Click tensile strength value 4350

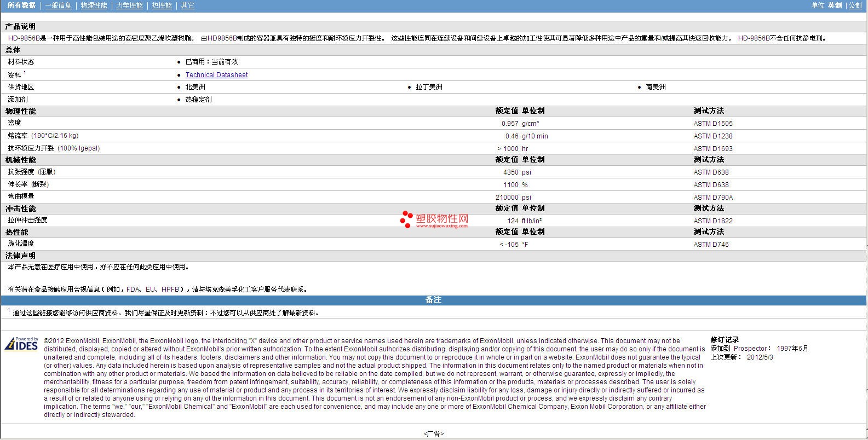click(511, 172)
